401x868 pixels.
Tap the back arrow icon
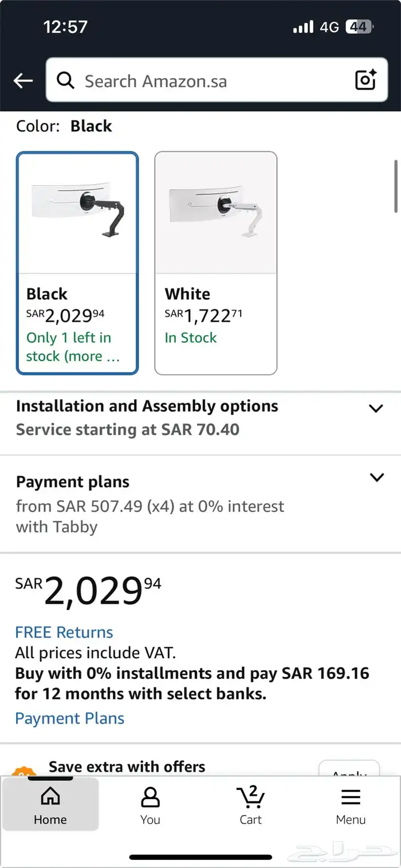[23, 81]
